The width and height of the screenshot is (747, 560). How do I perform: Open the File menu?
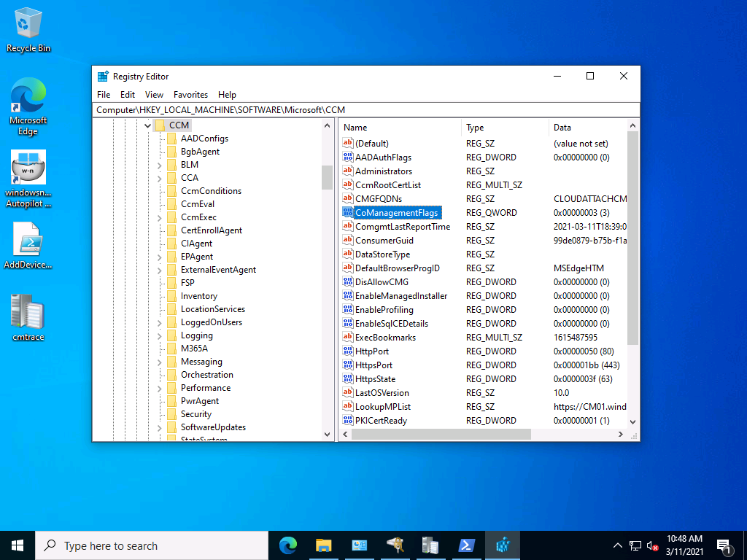point(104,94)
